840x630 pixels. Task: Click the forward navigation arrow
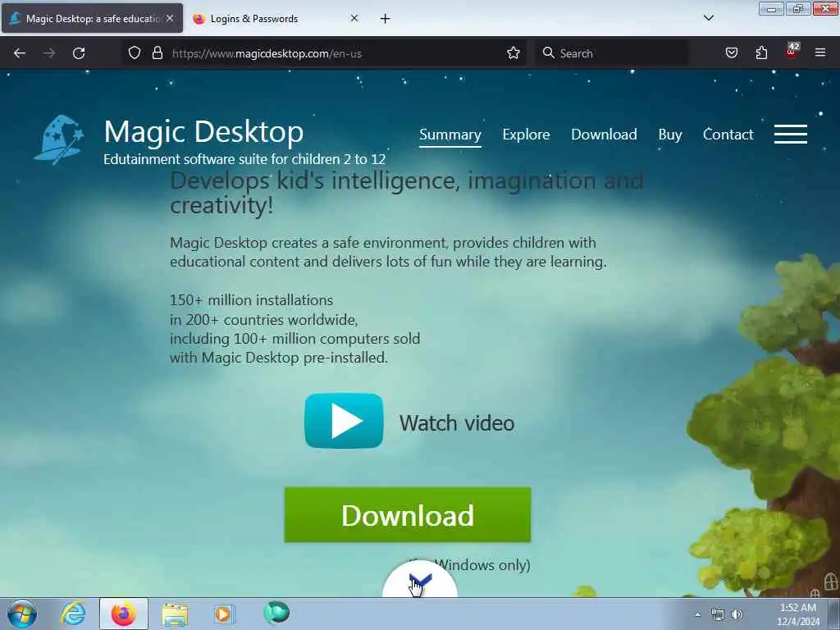[x=49, y=53]
